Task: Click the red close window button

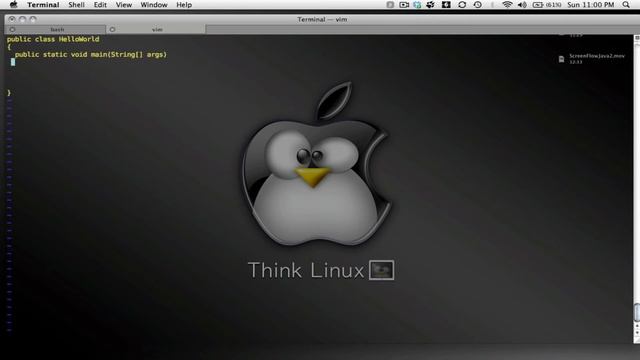Action: (12, 19)
